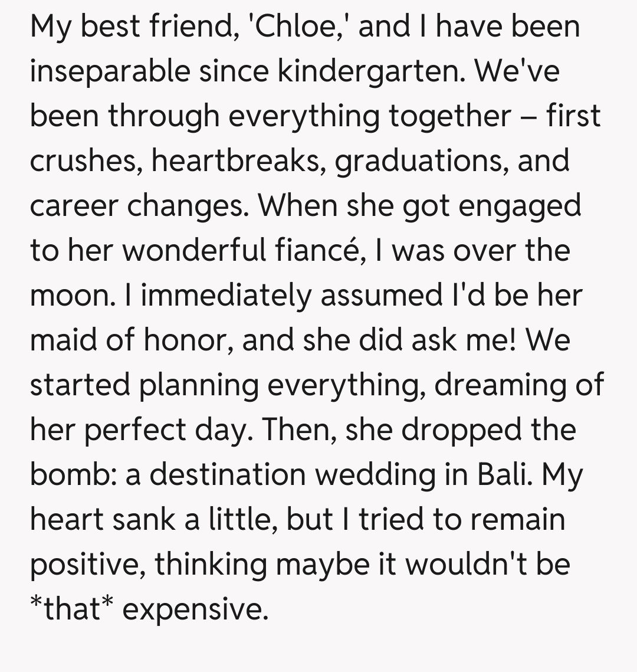Click the word "honor"
The height and width of the screenshot is (672, 637).
click(192, 340)
